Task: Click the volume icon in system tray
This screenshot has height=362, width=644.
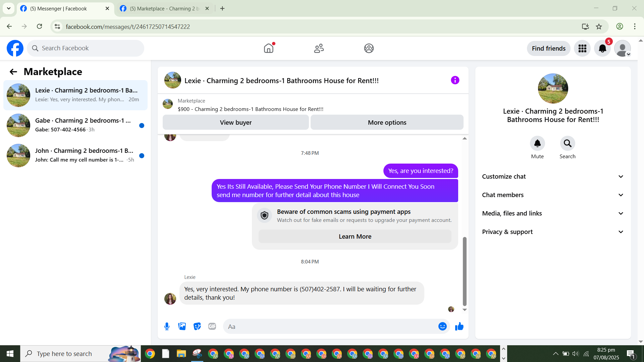Action: click(576, 354)
